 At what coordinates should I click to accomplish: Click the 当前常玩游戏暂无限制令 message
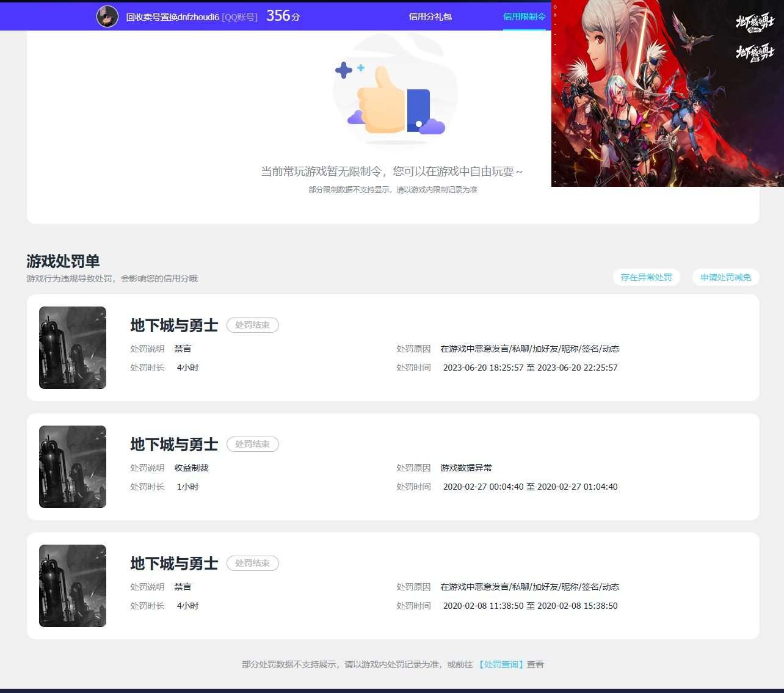[392, 172]
